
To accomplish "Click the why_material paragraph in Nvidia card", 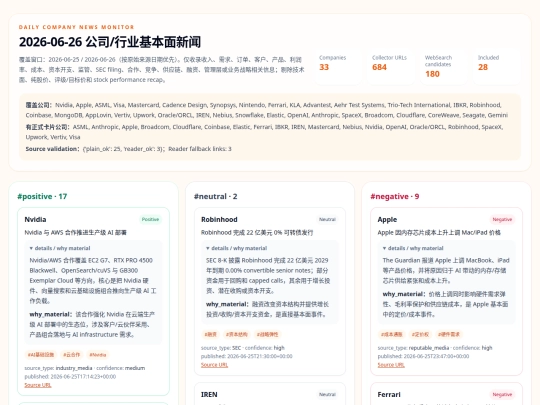I will point(92,324).
